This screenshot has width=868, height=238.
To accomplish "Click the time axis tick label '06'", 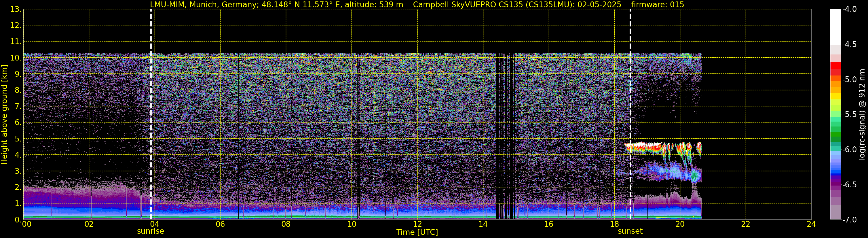I will (220, 224).
